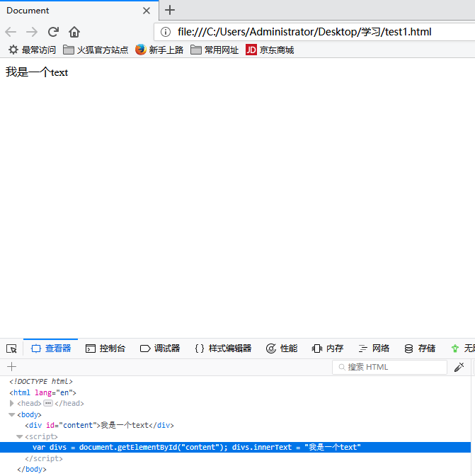
Task: Select the closing </body> tag
Action: coord(32,470)
